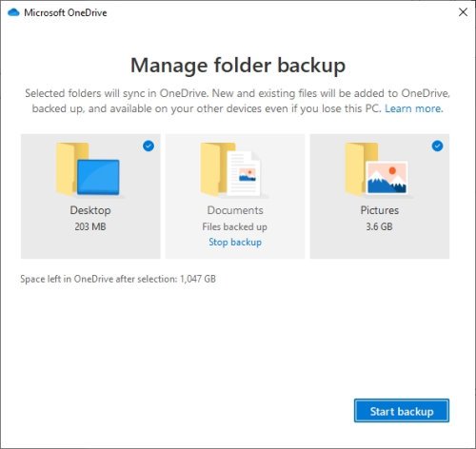Click the Pictures folder name label
Image resolution: width=476 pixels, height=449 pixels.
click(x=380, y=210)
